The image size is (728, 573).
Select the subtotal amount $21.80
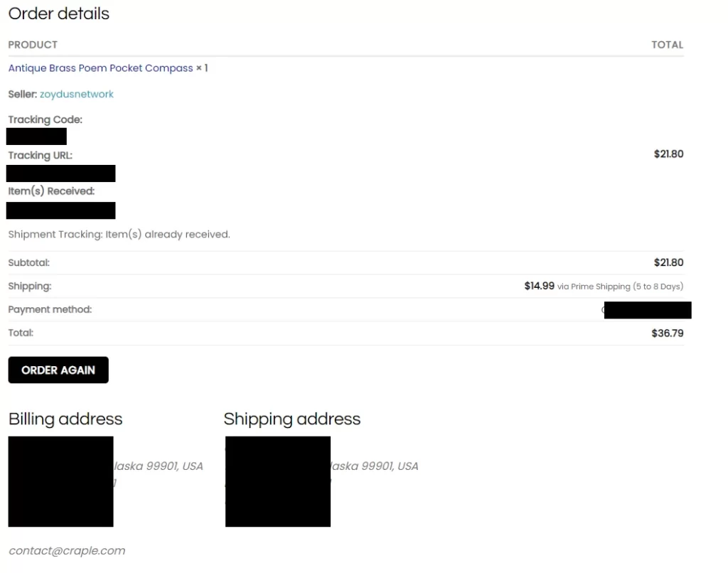click(668, 263)
